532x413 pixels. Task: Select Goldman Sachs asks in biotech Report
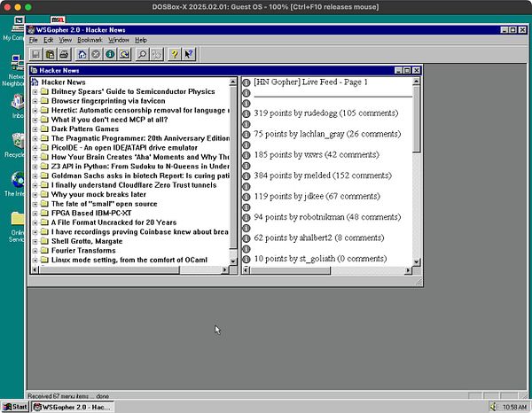(x=140, y=175)
